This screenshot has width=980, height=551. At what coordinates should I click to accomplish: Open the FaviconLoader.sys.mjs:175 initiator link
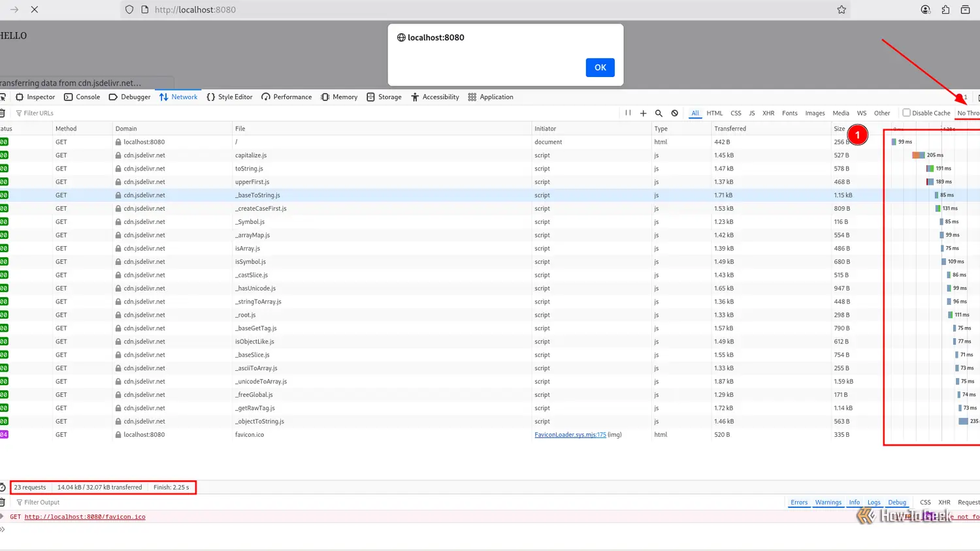570,435
